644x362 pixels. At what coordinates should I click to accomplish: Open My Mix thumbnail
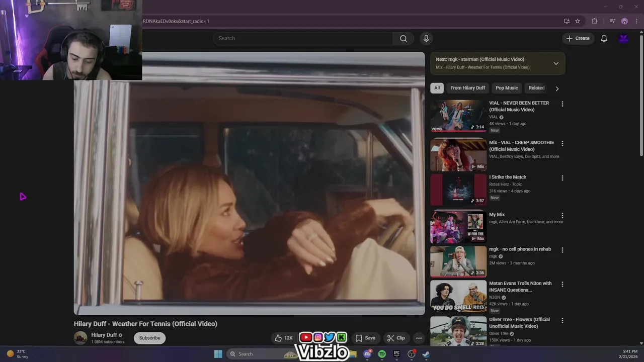[458, 227]
